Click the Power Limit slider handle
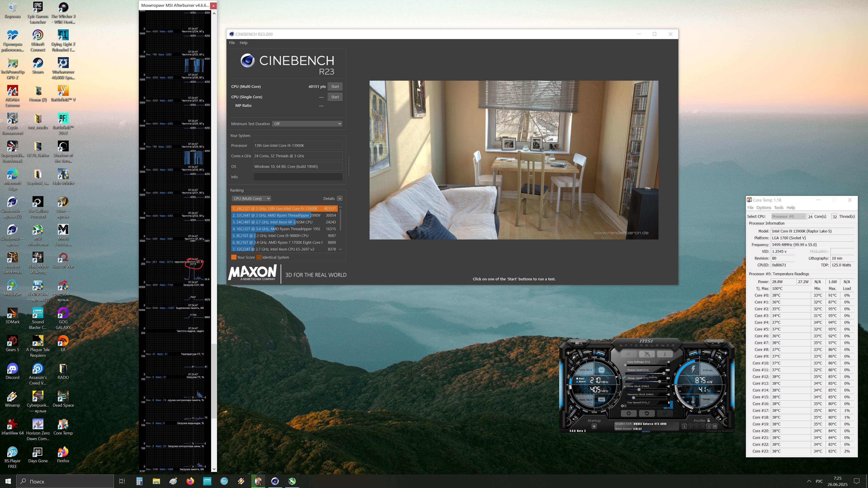Viewport: 868px width, 488px height. 664,373
